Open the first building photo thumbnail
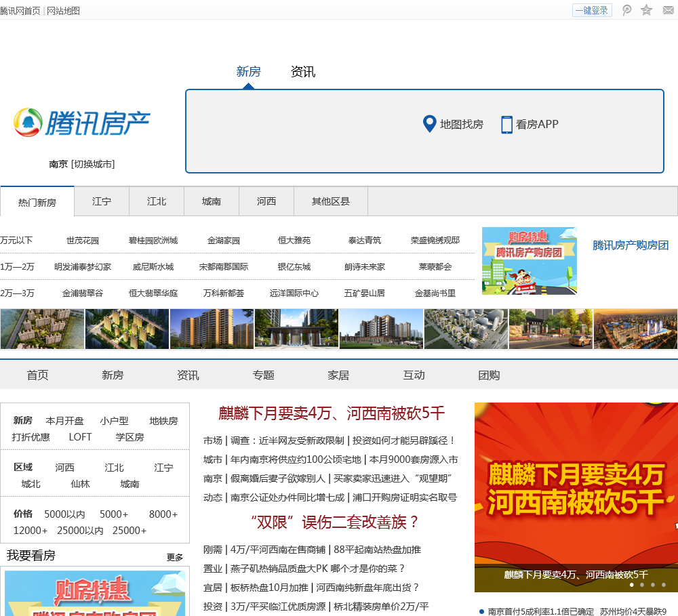The height and width of the screenshot is (616, 678). click(x=42, y=329)
